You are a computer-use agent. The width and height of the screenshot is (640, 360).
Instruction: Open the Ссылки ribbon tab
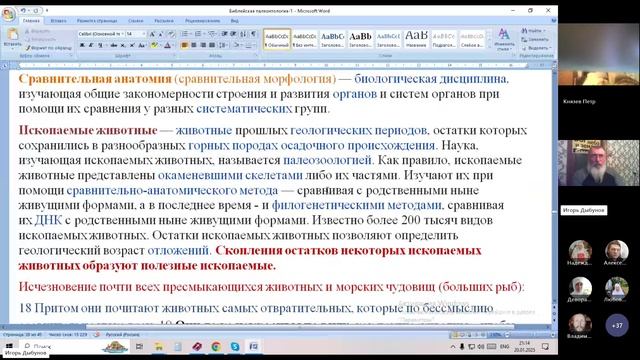[136, 20]
